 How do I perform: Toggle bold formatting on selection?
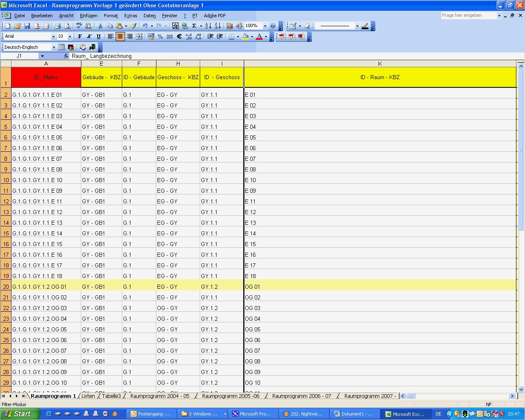(x=80, y=37)
